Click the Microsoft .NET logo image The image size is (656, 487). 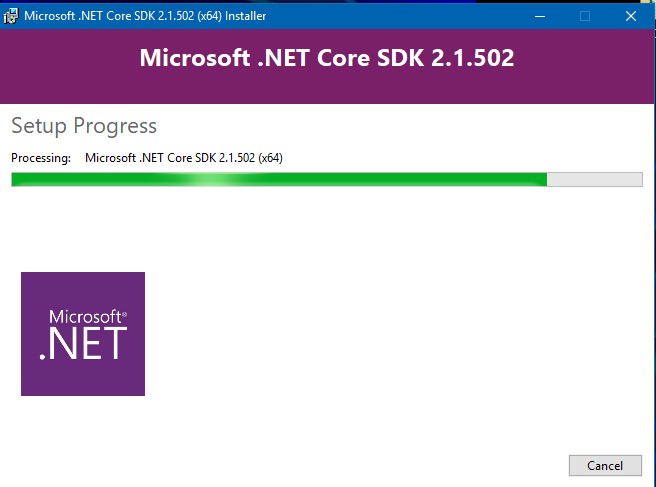83,334
